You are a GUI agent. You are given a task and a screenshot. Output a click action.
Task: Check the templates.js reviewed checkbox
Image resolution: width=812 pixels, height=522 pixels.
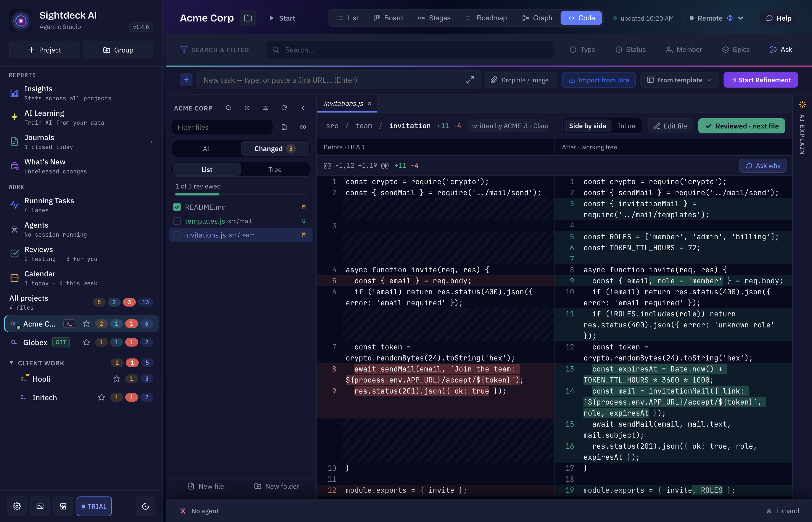(x=177, y=221)
